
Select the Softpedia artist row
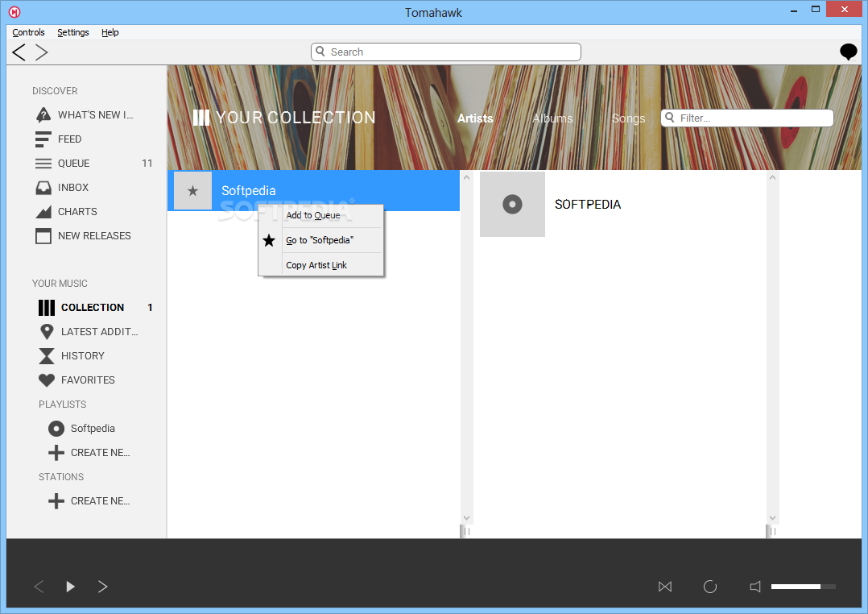pyautogui.click(x=313, y=191)
